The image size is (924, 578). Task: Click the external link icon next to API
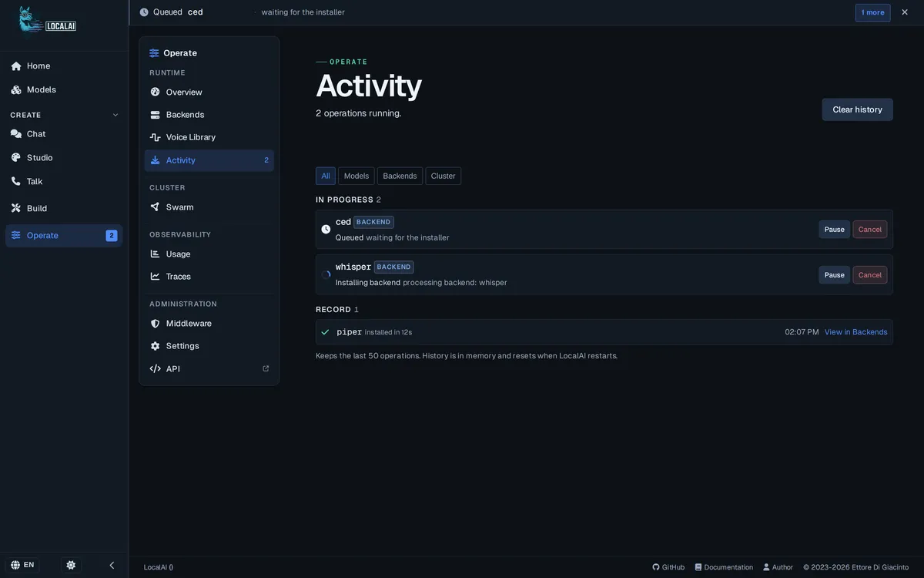click(266, 368)
